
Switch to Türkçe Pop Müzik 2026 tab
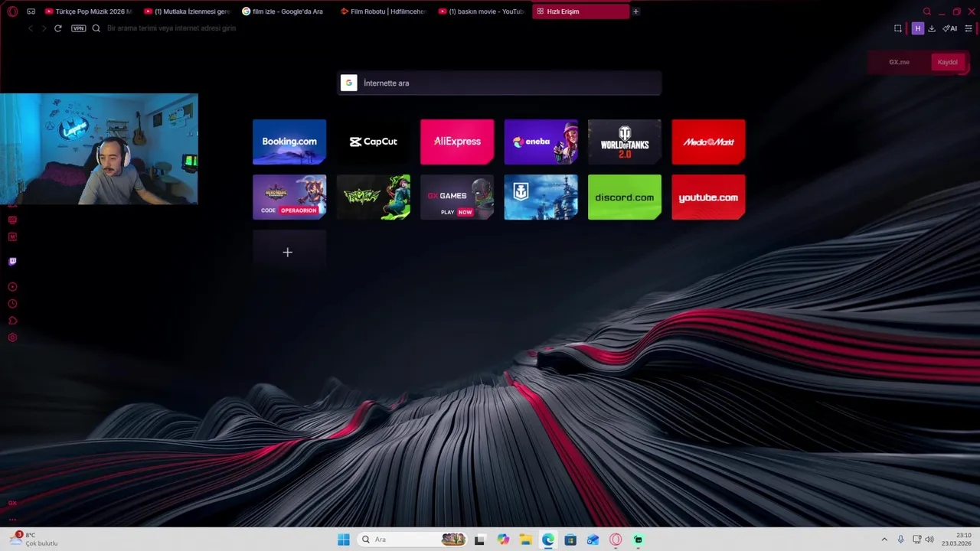pyautogui.click(x=88, y=11)
